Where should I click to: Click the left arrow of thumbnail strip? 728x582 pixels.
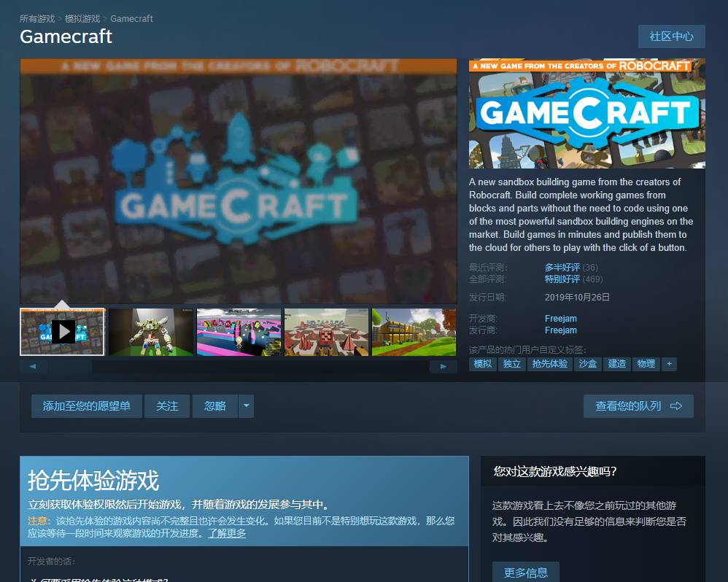click(x=33, y=367)
